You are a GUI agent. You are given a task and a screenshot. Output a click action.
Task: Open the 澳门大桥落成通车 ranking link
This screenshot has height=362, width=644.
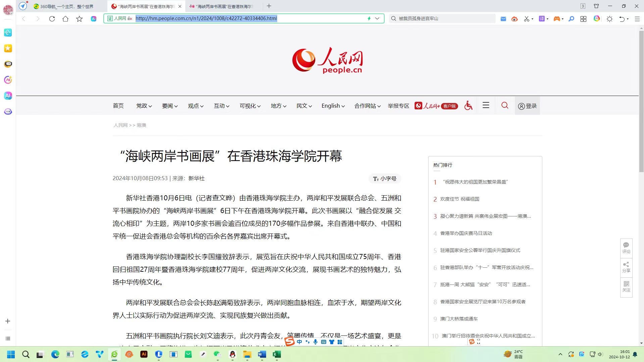(x=459, y=319)
